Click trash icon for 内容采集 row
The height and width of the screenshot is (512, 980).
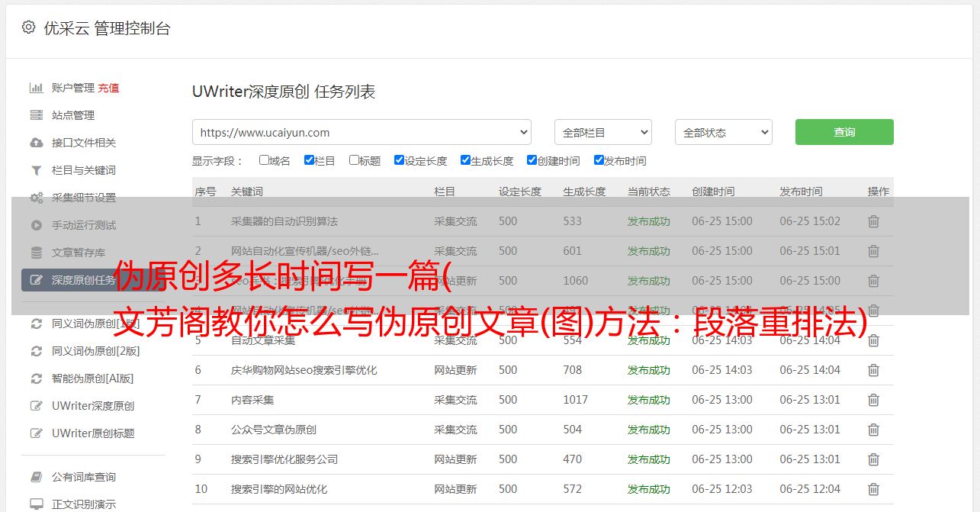[873, 400]
